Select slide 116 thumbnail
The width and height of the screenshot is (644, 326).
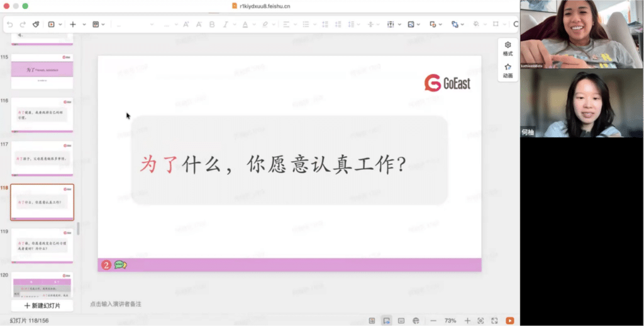point(42,115)
